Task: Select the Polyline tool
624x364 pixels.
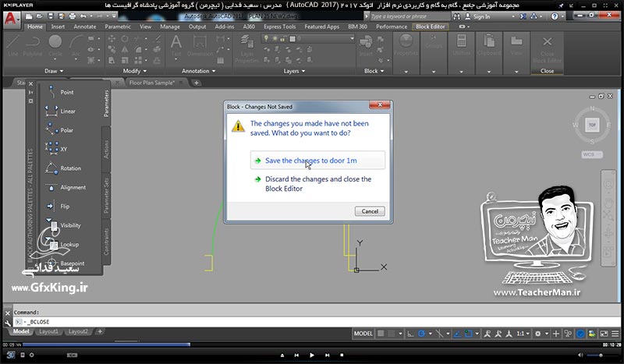Action: point(33,46)
